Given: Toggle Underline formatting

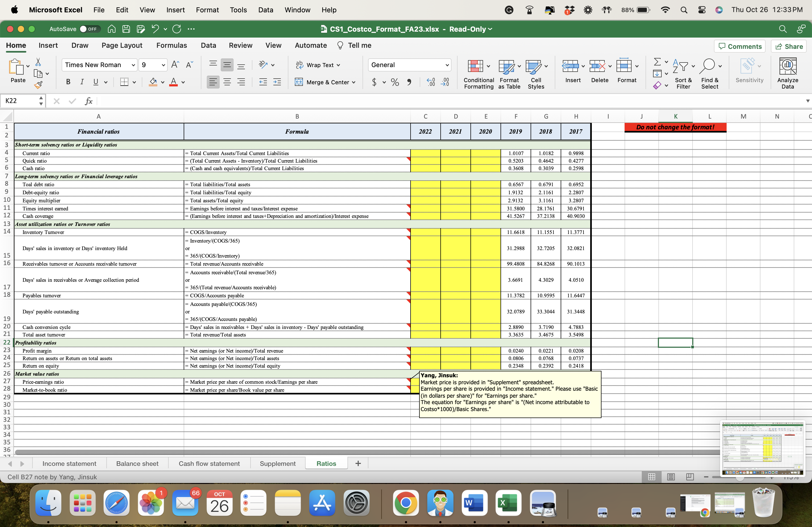Looking at the screenshot, I should pyautogui.click(x=96, y=82).
